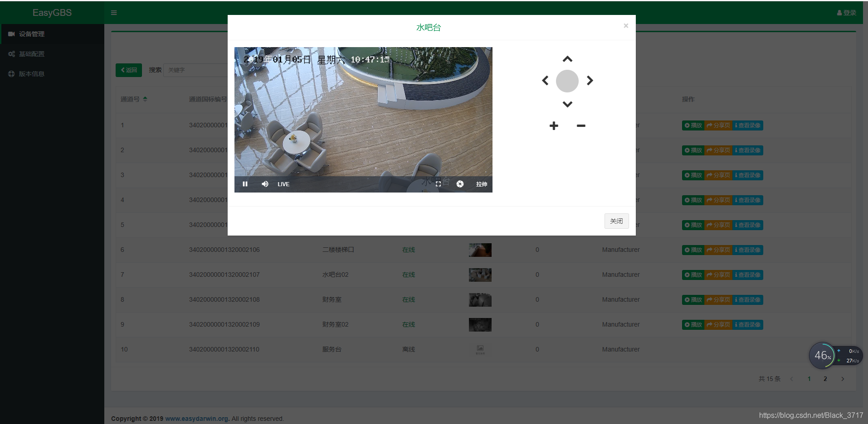Screen dimensions: 868x424
Task: Click the 关闭 button
Action: 616,221
